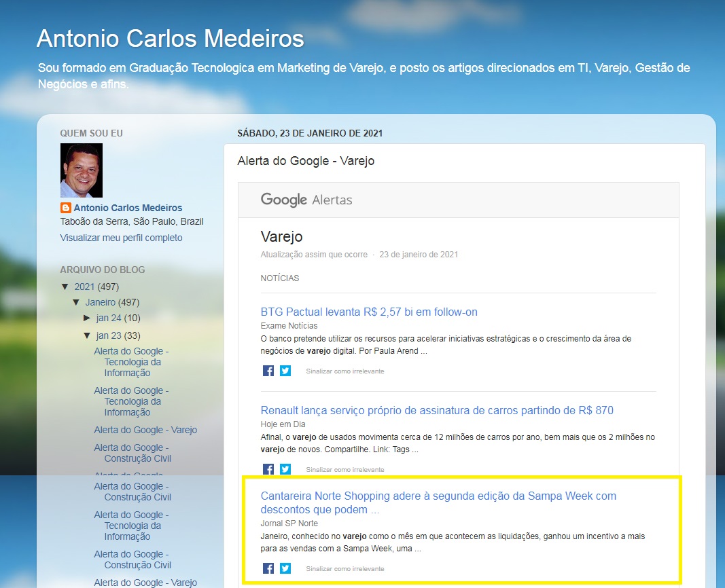Flag BTG Pactual article as irrelevante
The width and height of the screenshot is (725, 588).
(x=345, y=371)
